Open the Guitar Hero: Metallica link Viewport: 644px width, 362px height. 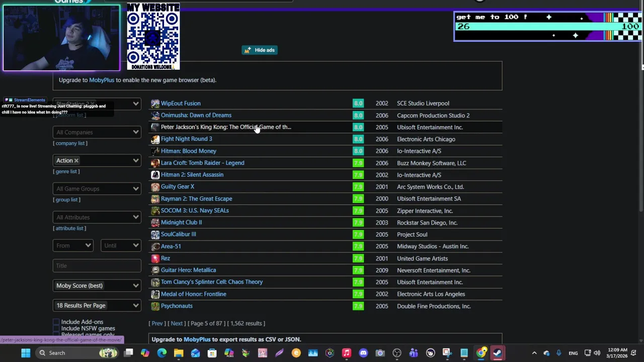[188, 270]
